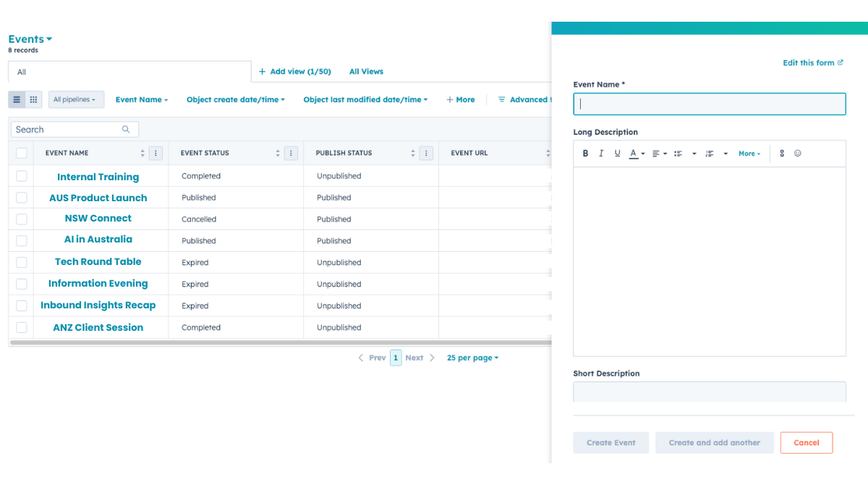
Task: Open the AUS Product Launch event
Action: click(x=98, y=198)
